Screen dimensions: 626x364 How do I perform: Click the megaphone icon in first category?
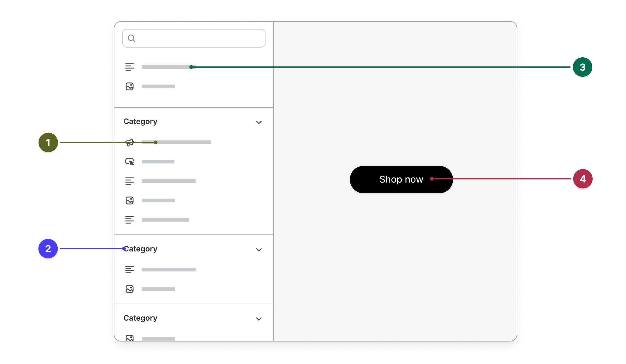[x=130, y=142]
